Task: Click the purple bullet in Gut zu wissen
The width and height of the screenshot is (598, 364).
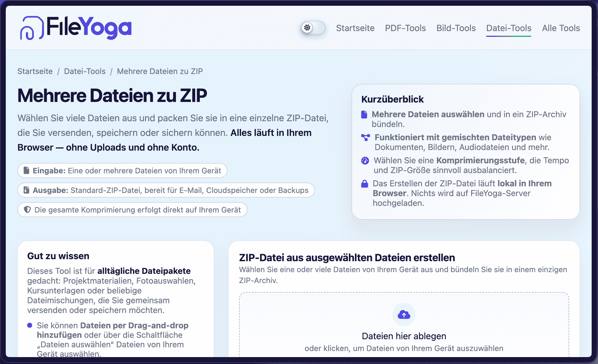Action: 30,325
